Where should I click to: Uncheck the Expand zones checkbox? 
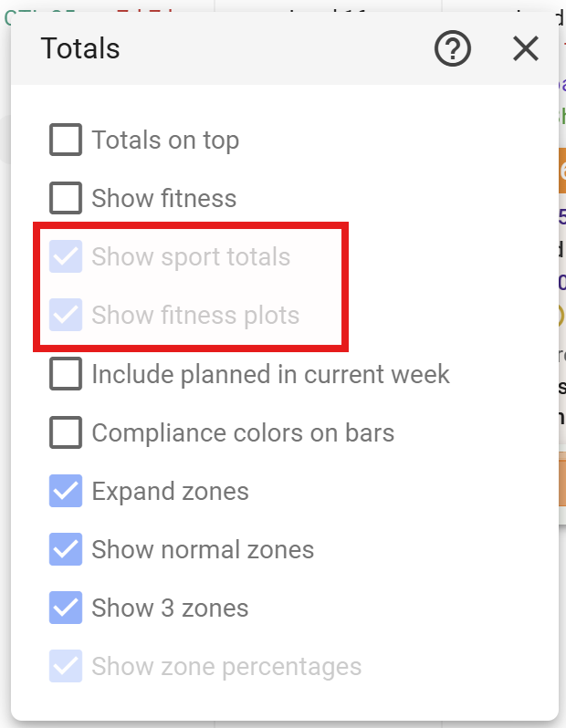66,491
